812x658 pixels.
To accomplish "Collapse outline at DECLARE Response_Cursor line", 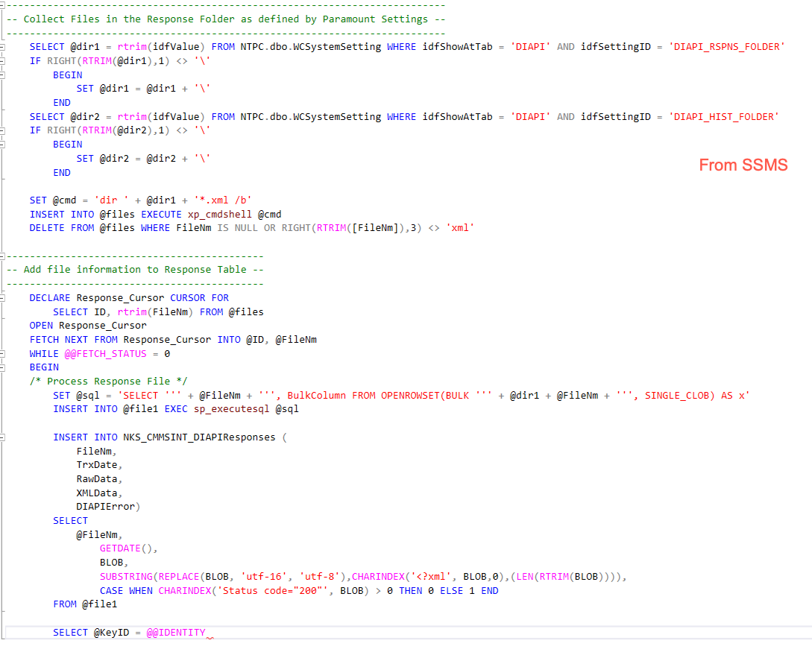I will (2, 298).
